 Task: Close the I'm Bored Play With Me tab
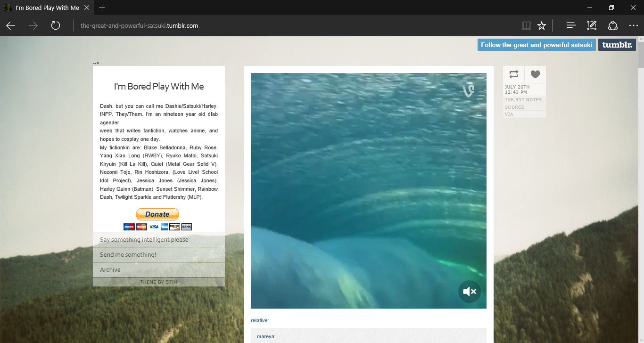[87, 8]
